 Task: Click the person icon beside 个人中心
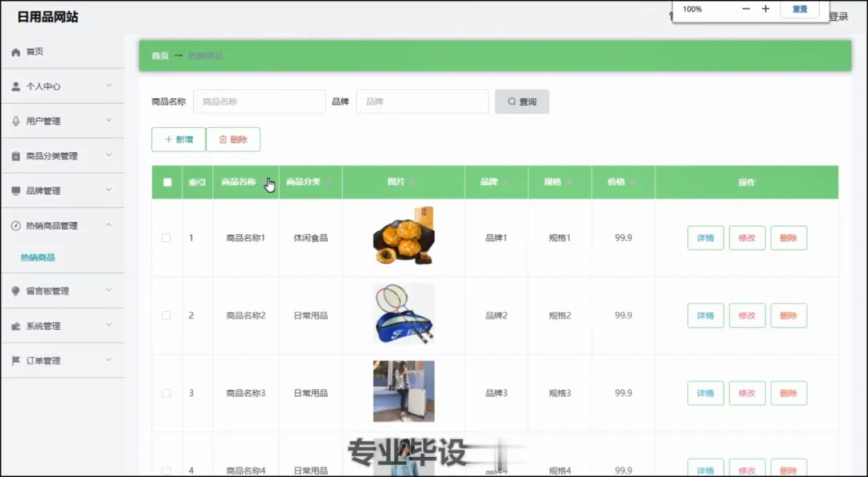tap(15, 86)
